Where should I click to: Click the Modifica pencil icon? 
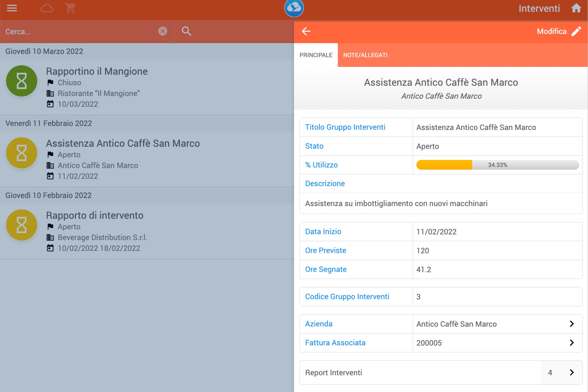tap(576, 31)
